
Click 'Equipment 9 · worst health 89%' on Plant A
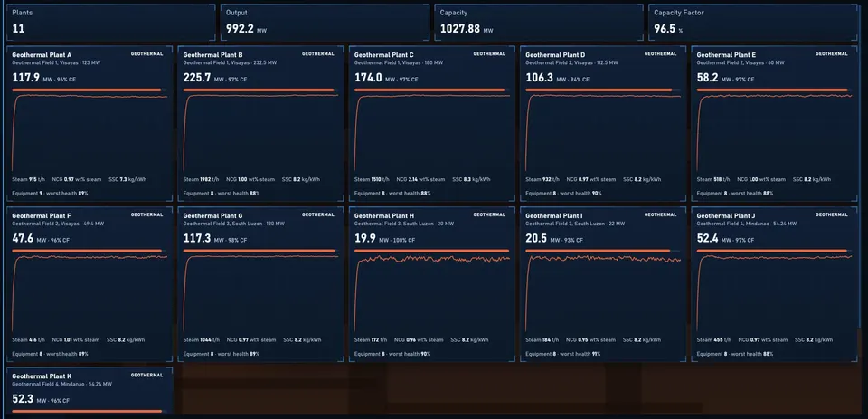(50, 194)
